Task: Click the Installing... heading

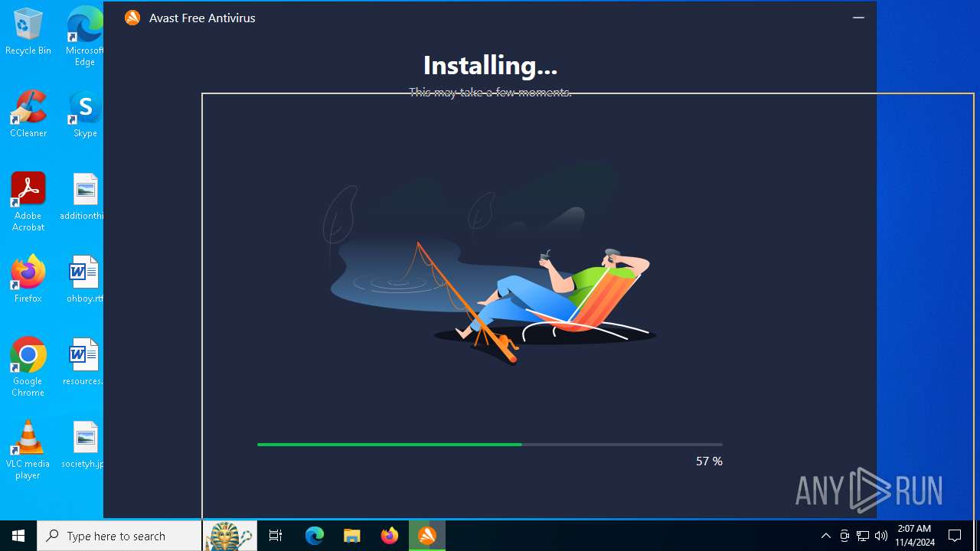Action: pyautogui.click(x=490, y=65)
